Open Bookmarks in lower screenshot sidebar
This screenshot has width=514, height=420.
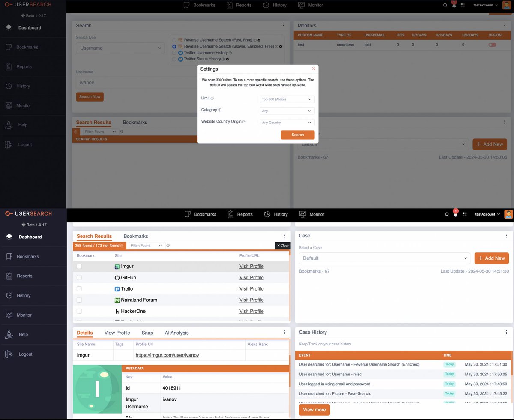28,256
